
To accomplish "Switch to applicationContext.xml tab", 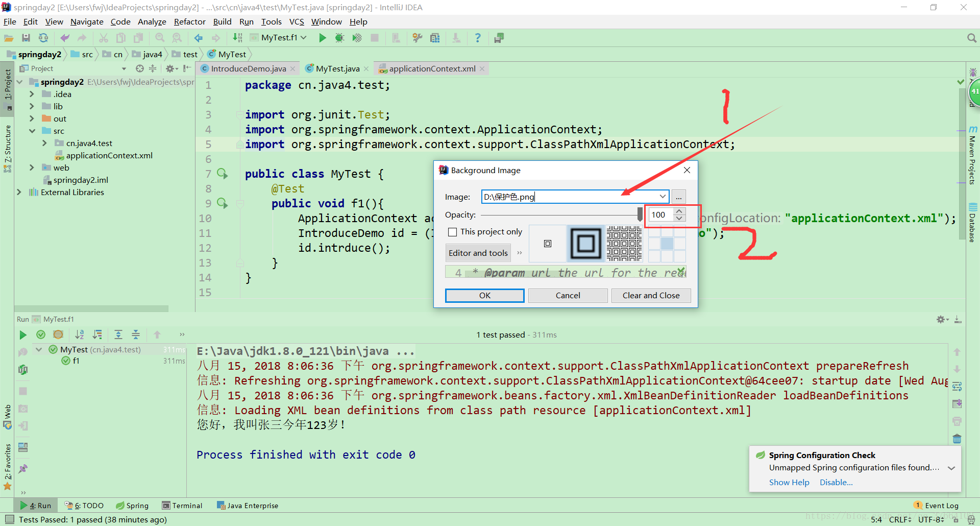I will [x=432, y=68].
